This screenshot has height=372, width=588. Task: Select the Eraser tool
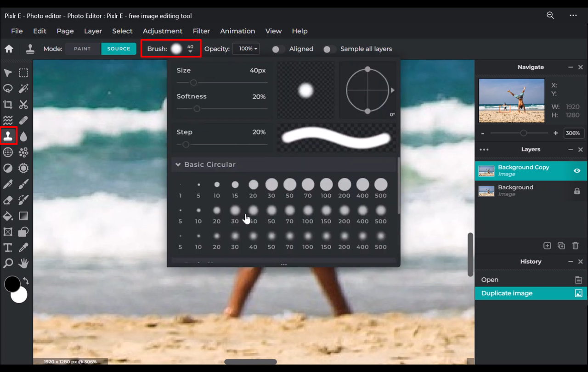(x=7, y=200)
